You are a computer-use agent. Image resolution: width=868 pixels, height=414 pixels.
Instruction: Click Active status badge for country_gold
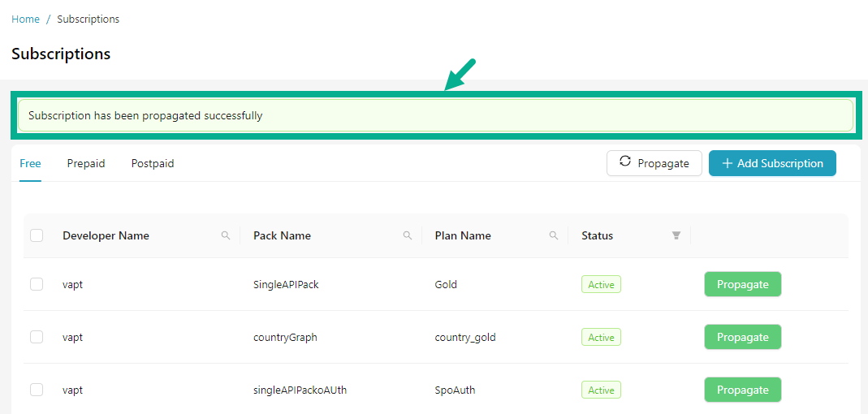pyautogui.click(x=601, y=337)
